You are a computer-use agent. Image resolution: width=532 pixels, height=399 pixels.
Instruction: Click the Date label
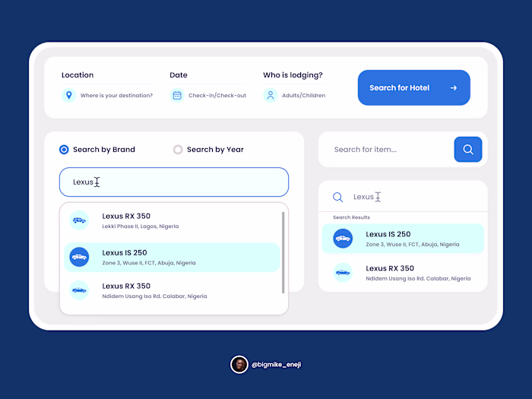[x=179, y=75]
